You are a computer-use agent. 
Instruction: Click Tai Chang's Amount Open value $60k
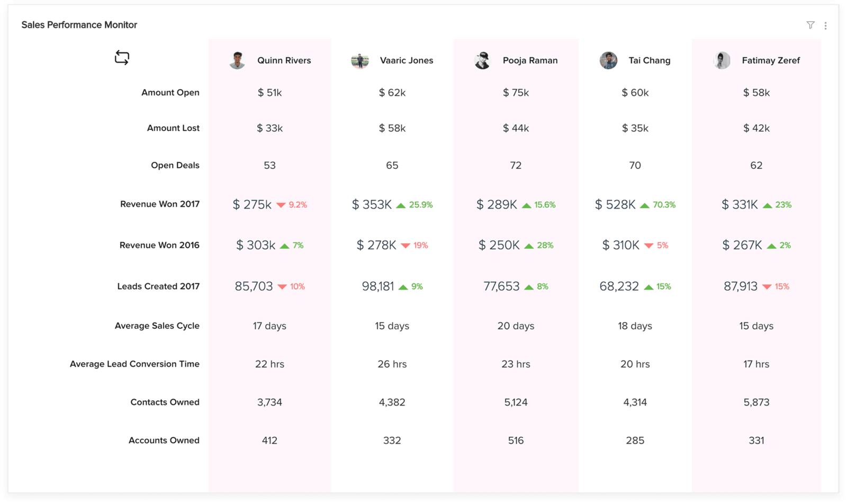(635, 93)
